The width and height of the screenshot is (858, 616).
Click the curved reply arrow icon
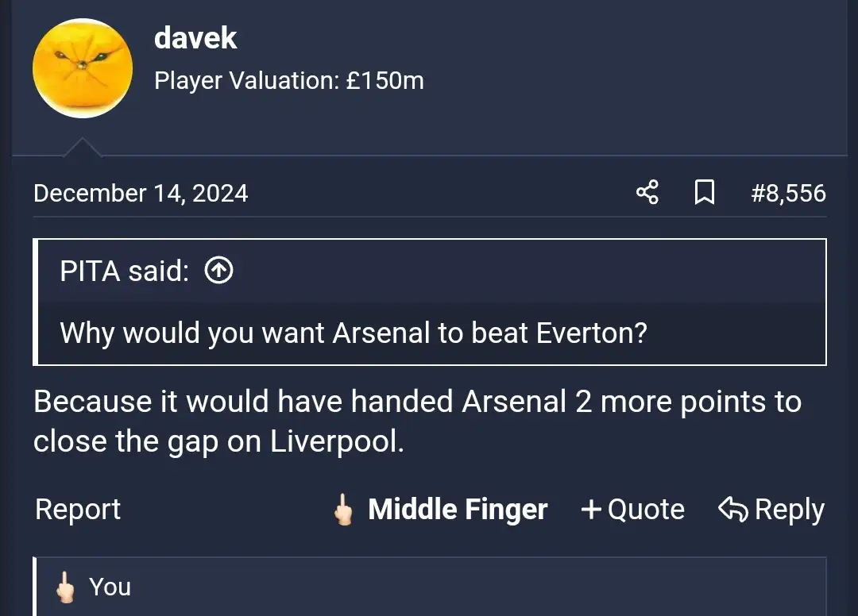pyautogui.click(x=732, y=510)
